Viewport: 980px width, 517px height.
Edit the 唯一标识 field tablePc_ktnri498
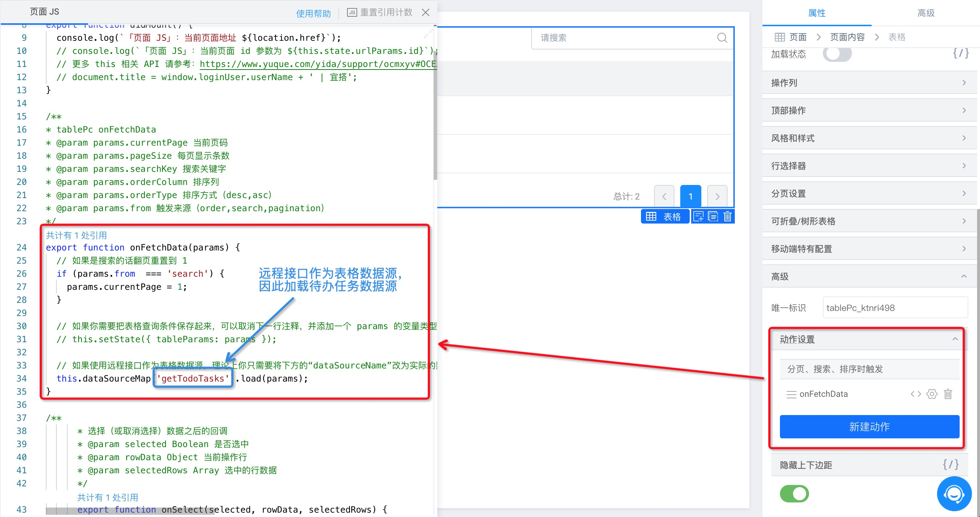coord(895,308)
